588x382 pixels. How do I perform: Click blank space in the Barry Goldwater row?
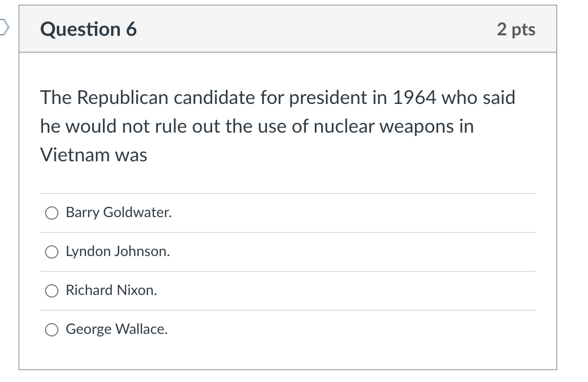(x=352, y=213)
